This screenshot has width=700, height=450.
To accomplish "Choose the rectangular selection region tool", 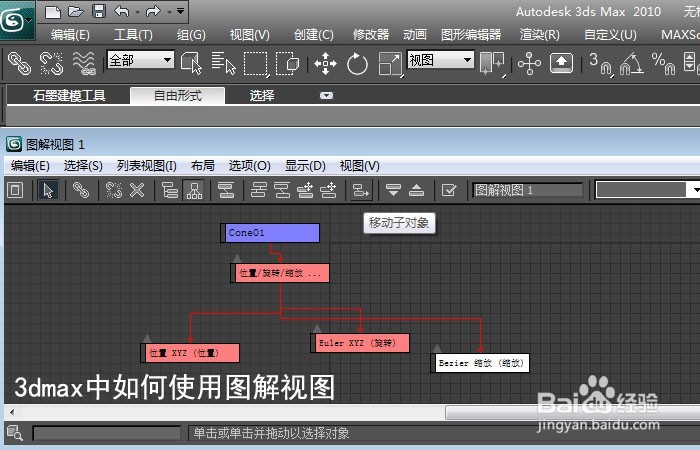I will coord(255,63).
